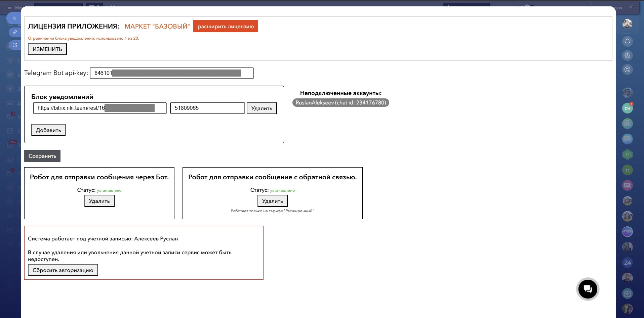This screenshot has width=644, height=318.
Task: Open the spiral assistant icon in right bar
Action: [x=627, y=55]
